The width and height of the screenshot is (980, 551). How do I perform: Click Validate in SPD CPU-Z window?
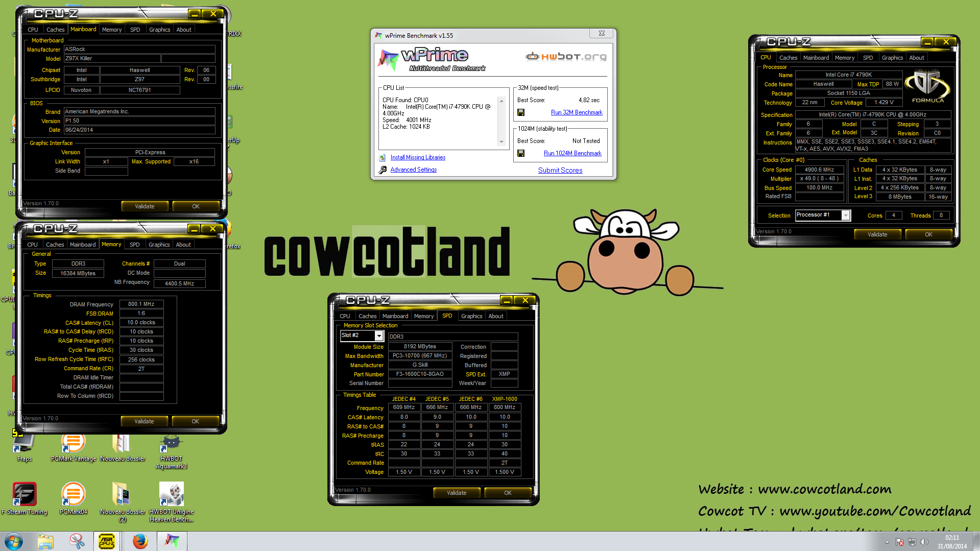tap(457, 493)
